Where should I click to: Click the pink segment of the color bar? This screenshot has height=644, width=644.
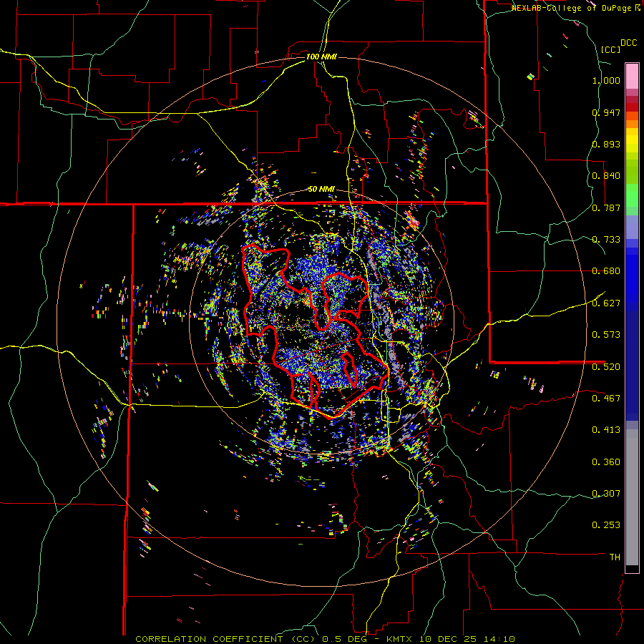coord(632,76)
